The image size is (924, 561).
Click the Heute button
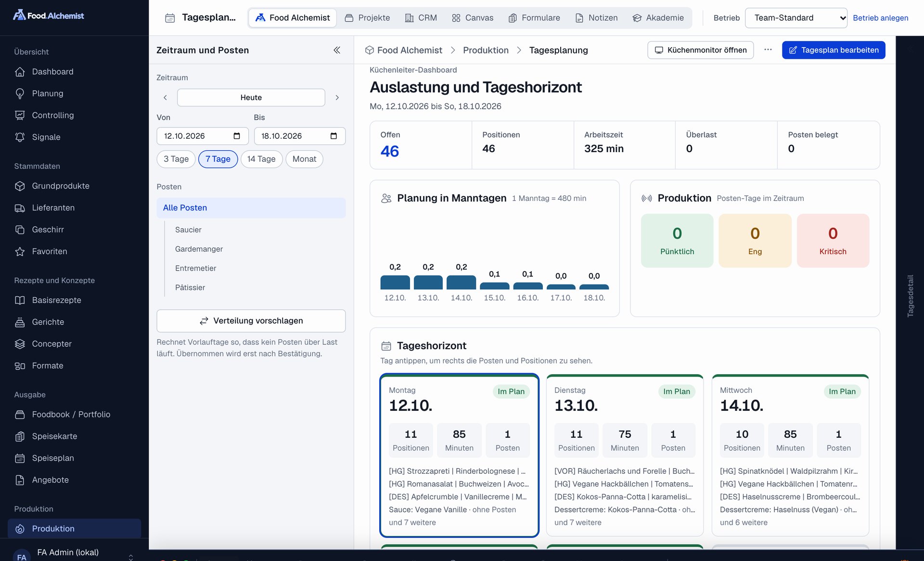coord(251,97)
